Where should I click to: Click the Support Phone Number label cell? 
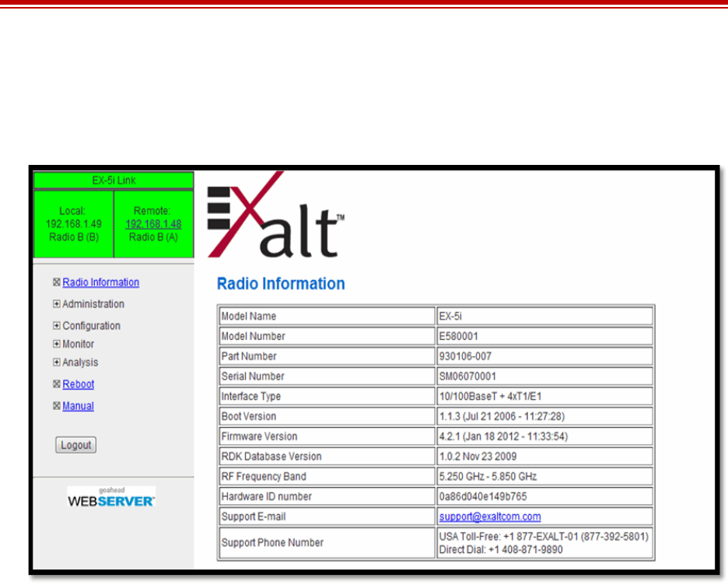pos(327,542)
